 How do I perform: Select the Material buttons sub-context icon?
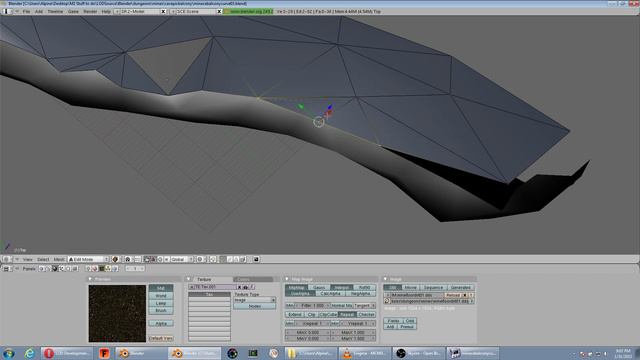coord(95,269)
